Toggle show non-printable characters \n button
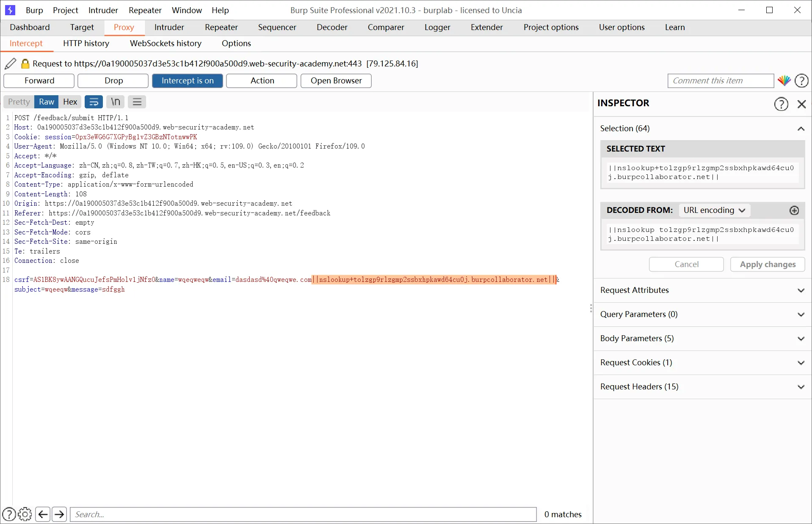Viewport: 812px width, 524px height. tap(116, 102)
